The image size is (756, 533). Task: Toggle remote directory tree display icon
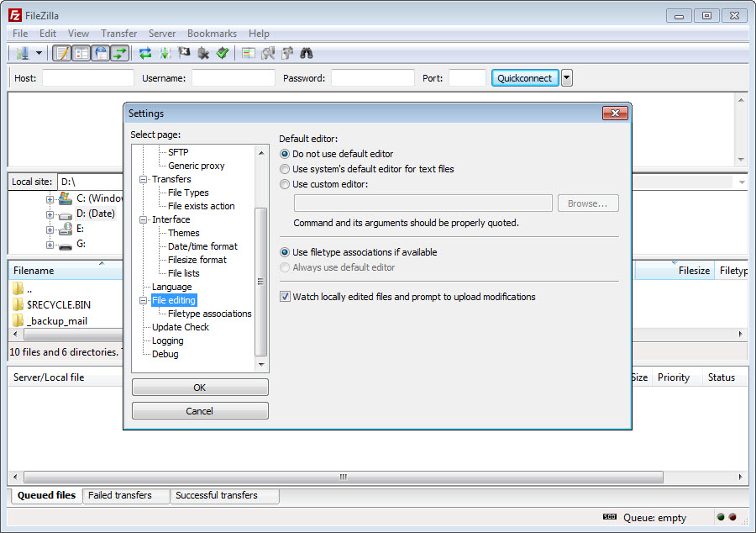[101, 53]
